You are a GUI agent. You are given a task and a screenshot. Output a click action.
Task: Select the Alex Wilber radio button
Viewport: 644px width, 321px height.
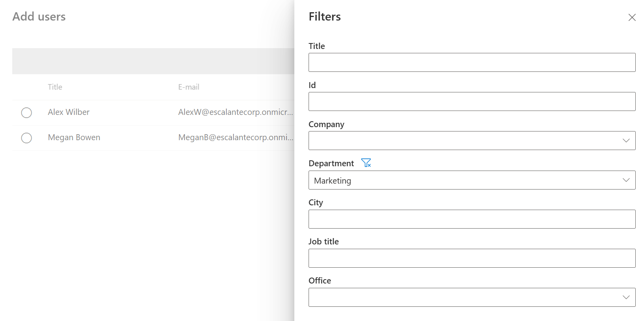click(26, 113)
